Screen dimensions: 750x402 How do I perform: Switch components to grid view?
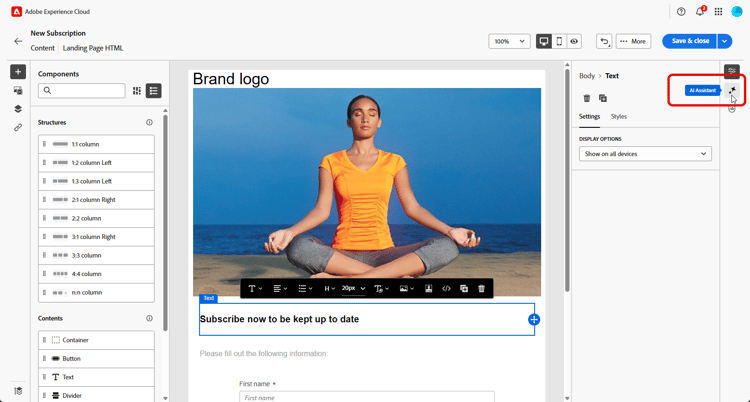point(137,90)
